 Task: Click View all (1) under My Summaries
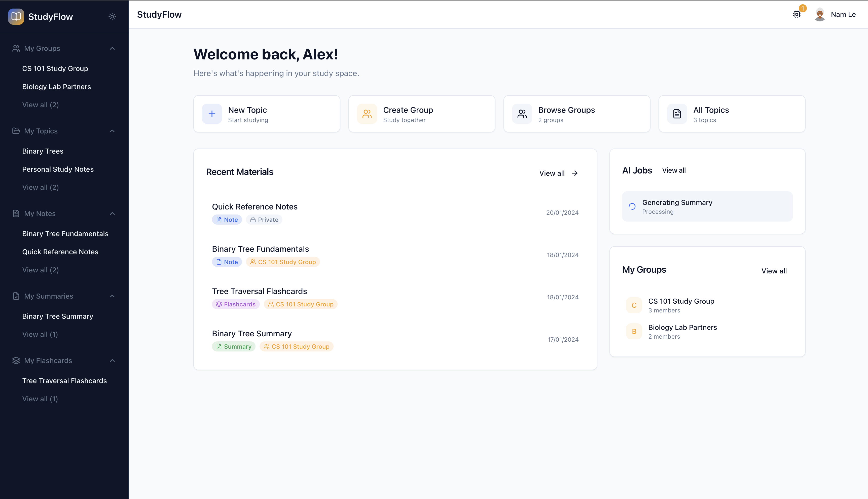point(40,335)
